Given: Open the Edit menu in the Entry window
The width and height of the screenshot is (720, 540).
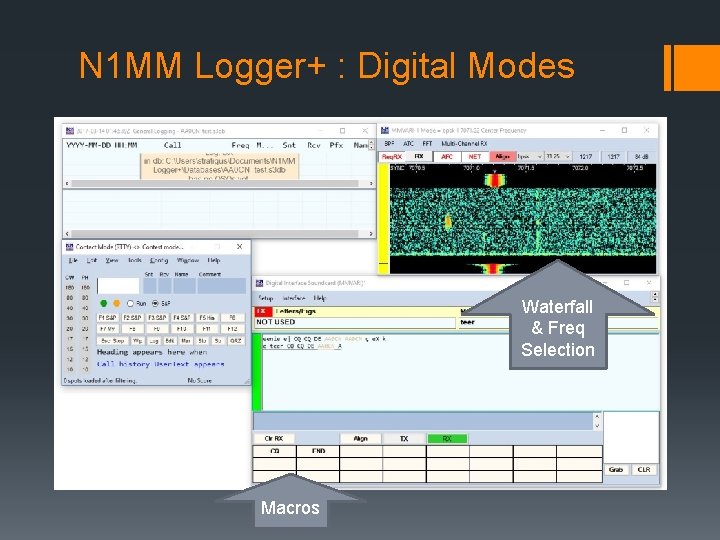Looking at the screenshot, I should [x=91, y=260].
